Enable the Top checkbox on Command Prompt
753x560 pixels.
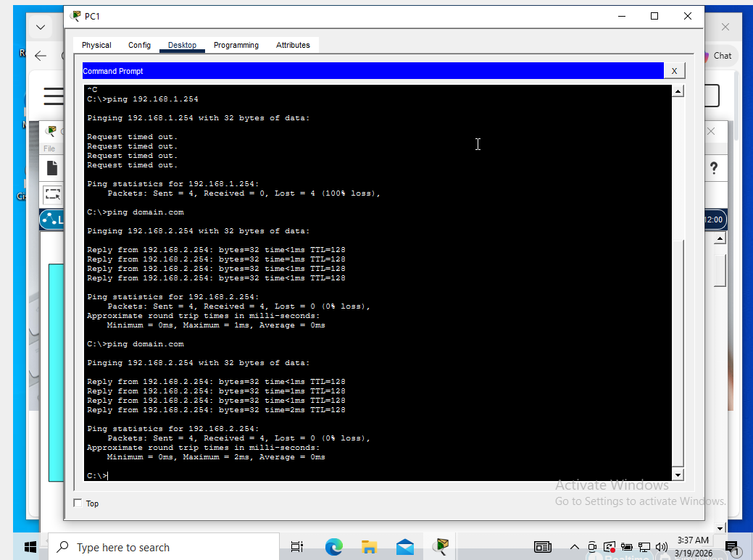pos(78,503)
